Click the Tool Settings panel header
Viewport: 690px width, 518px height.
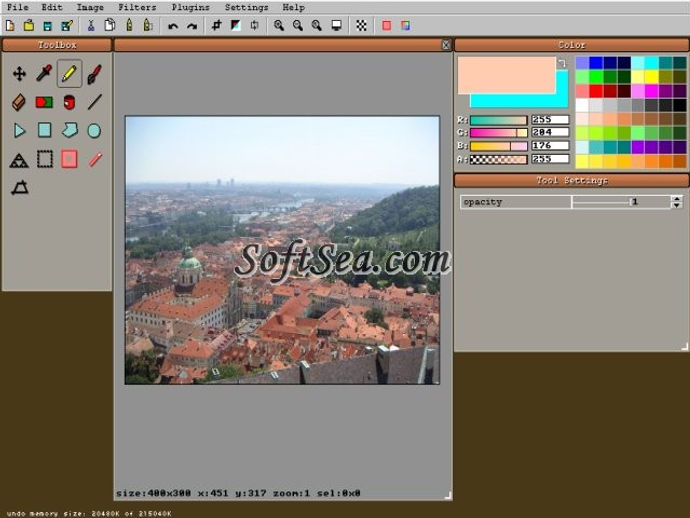[x=572, y=180]
